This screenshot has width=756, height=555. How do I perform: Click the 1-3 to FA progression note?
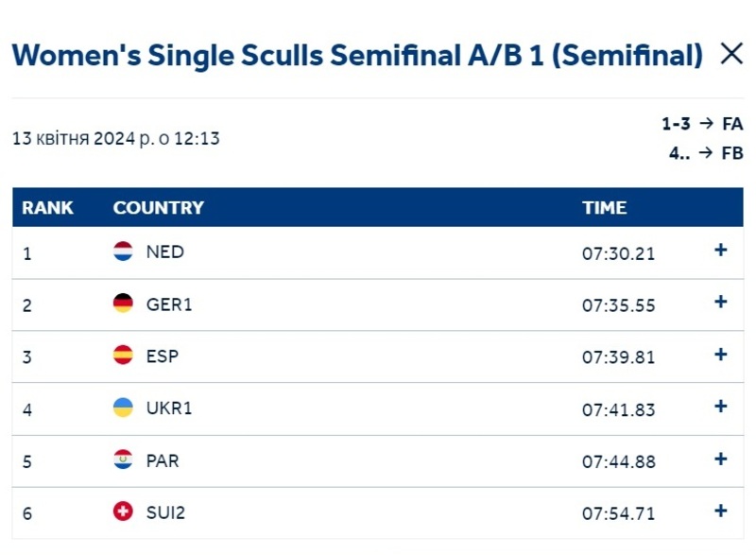pyautogui.click(x=702, y=124)
